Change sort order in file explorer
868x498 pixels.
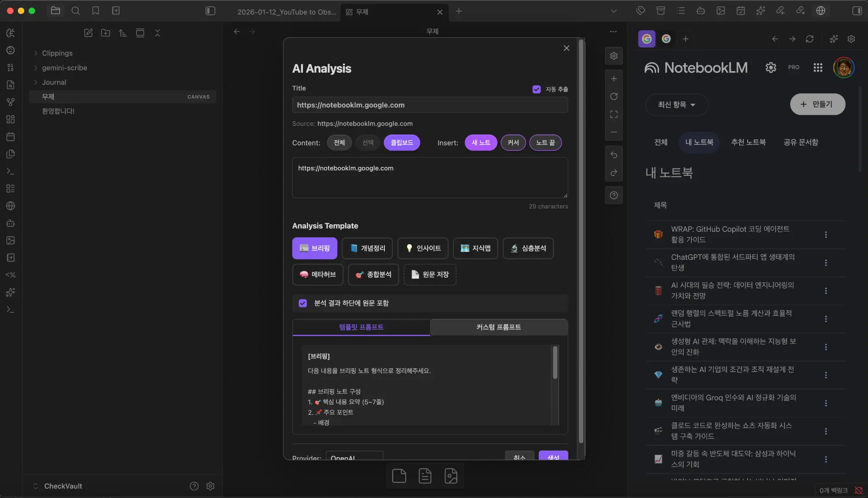[122, 33]
